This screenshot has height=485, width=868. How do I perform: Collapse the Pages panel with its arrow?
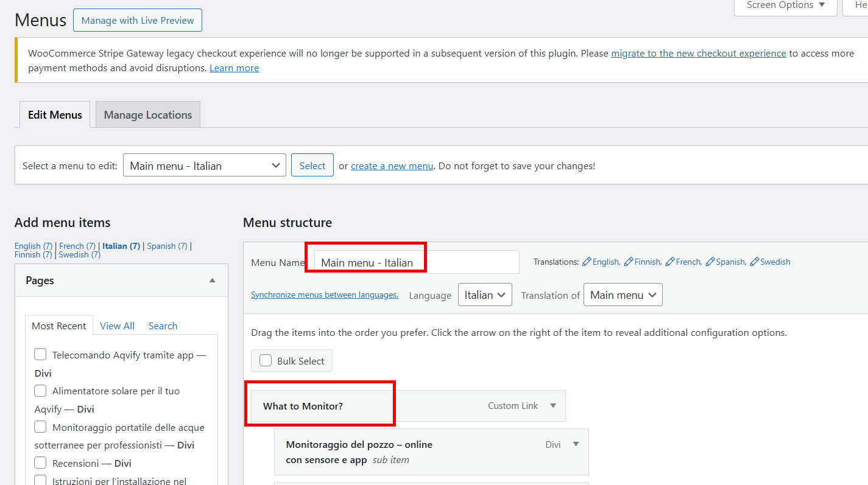[x=212, y=281]
